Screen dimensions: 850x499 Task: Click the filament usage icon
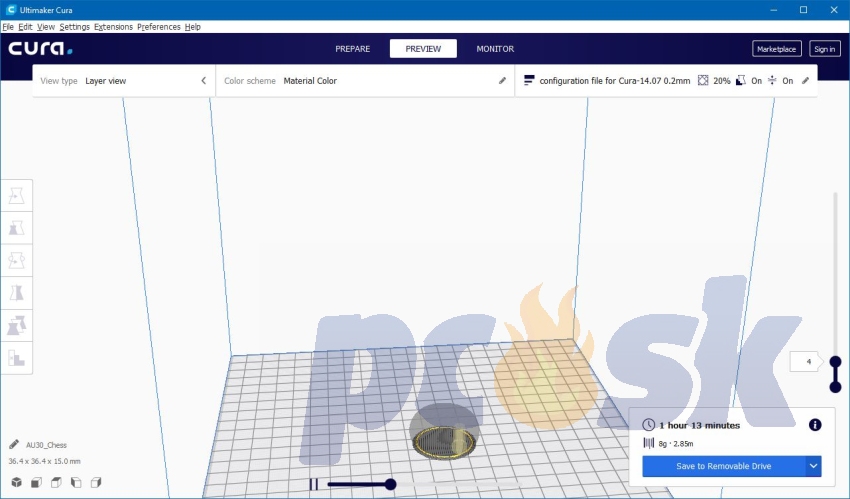click(648, 443)
